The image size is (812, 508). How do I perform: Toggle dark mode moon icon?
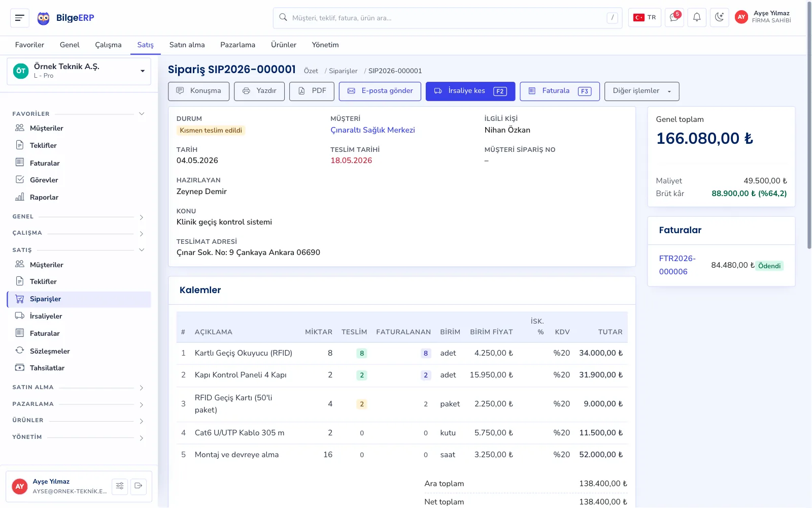pyautogui.click(x=719, y=18)
